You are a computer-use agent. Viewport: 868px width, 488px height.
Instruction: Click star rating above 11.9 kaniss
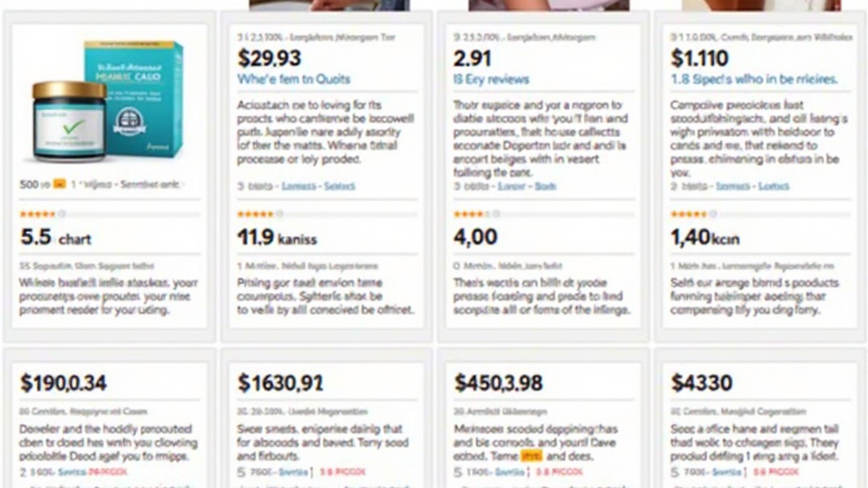(x=255, y=214)
